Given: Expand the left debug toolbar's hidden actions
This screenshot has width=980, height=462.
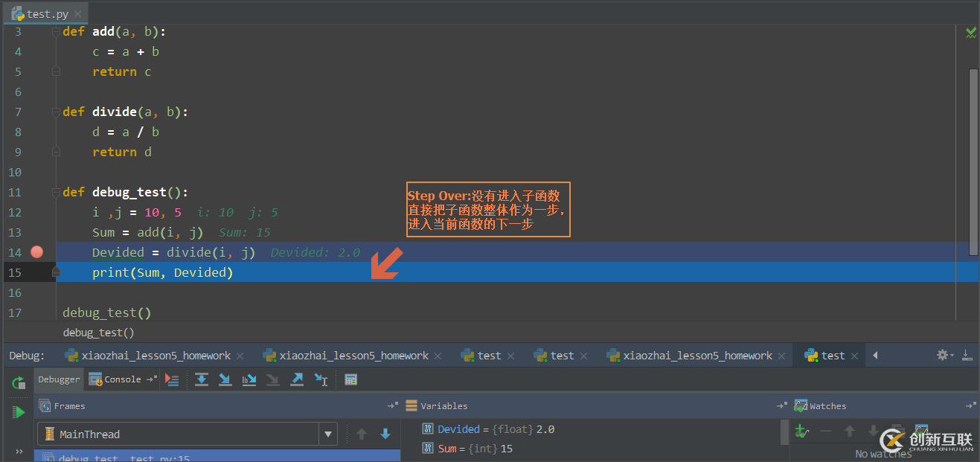Looking at the screenshot, I should (19, 451).
